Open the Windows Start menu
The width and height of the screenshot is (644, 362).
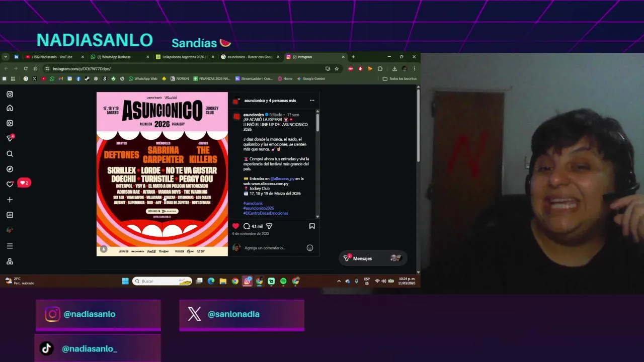[125, 281]
